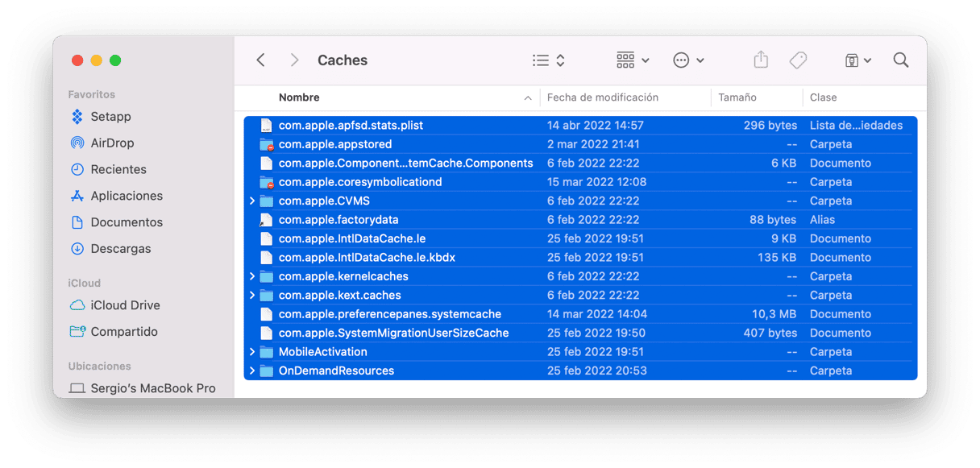Image resolution: width=980 pixels, height=468 pixels.
Task: Sort by the Tamaño column header
Action: pos(737,97)
